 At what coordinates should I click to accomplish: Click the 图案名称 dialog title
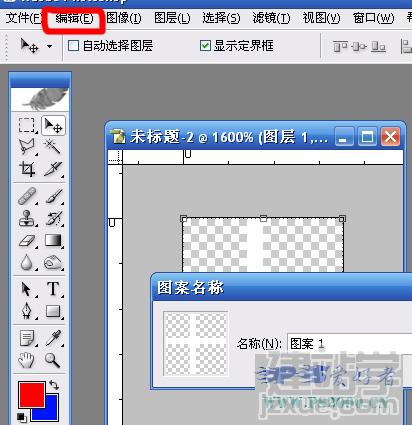(x=190, y=287)
